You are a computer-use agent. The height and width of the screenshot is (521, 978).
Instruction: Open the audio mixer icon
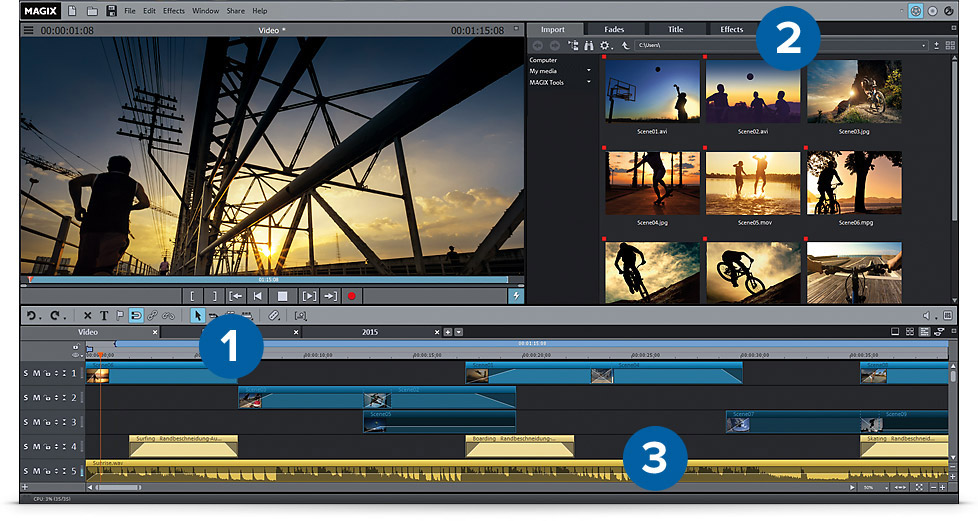[x=948, y=316]
